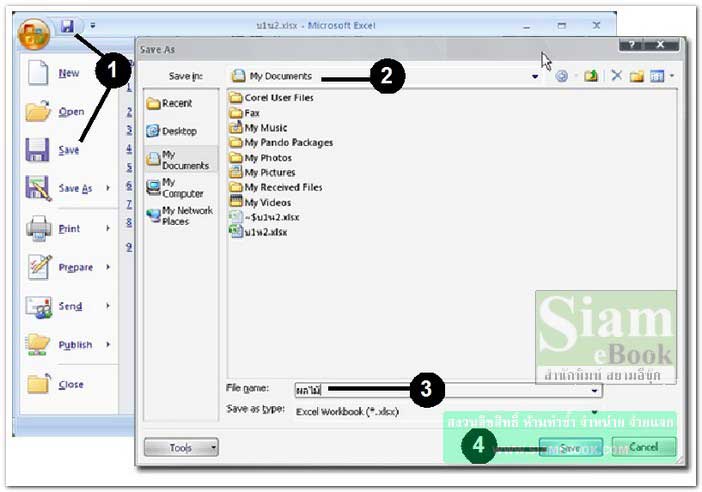
Task: Select the My Received Files folder
Action: (x=276, y=187)
